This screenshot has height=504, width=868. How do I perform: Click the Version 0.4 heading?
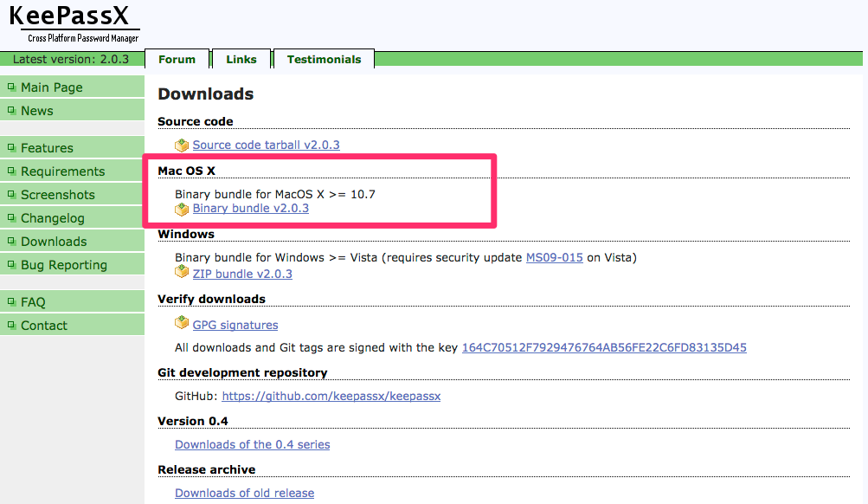pos(193,421)
